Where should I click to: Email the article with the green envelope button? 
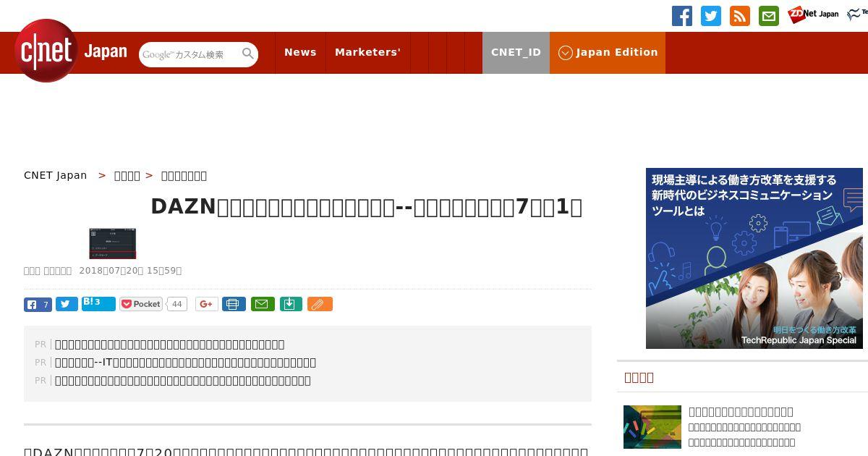pos(263,304)
